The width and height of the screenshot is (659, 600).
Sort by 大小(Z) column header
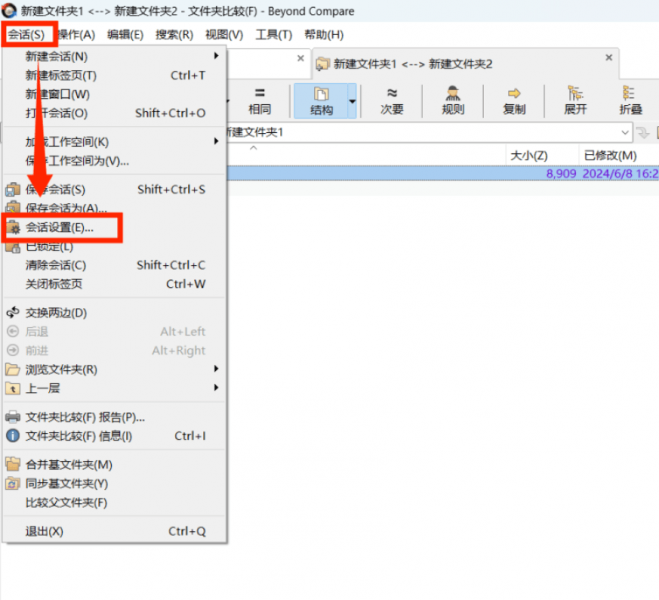(x=529, y=156)
